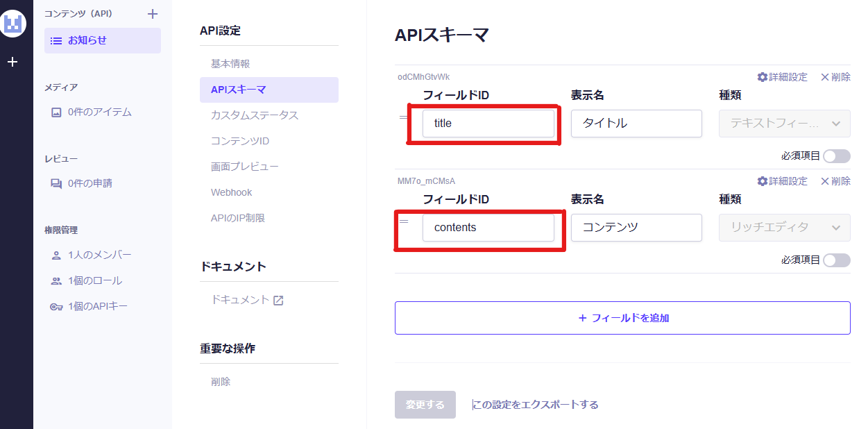
Task: Click この設定をエクスポートする link
Action: click(536, 405)
